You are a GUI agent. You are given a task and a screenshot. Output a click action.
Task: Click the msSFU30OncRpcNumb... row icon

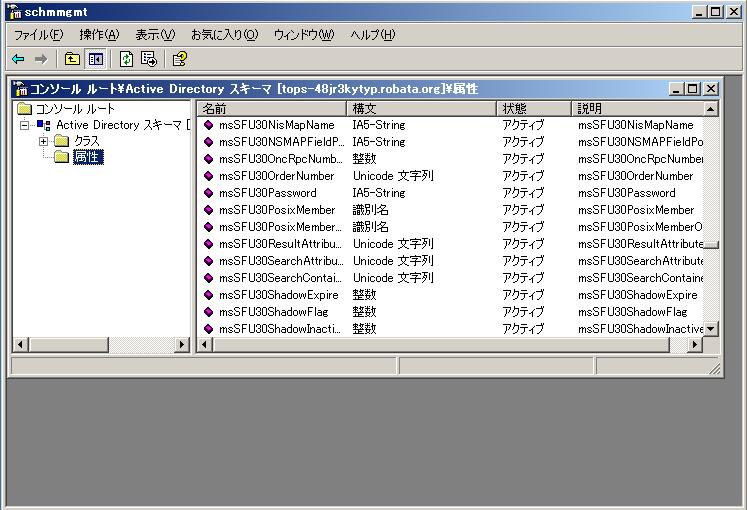coord(208,159)
